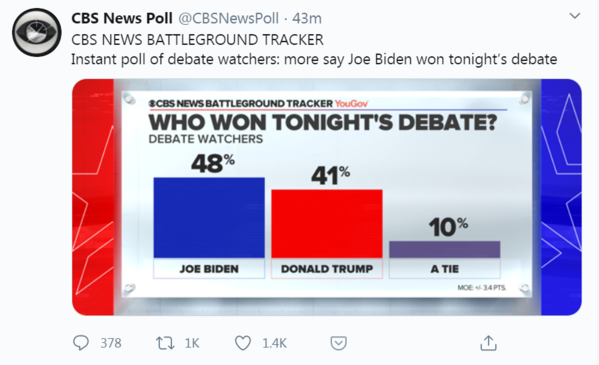Click the blue Joe Biden bar
The image size is (599, 365).
coord(209,217)
